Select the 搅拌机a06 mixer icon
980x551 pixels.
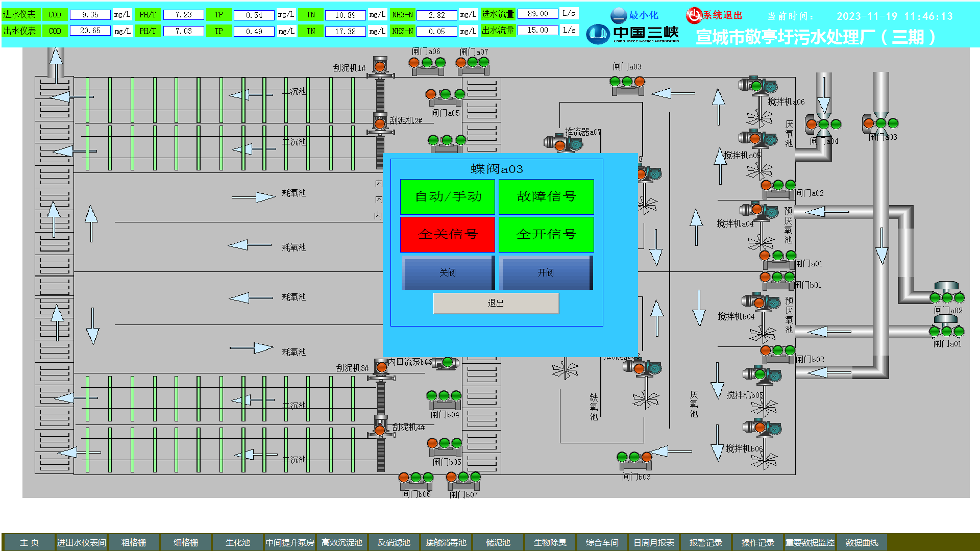click(x=758, y=87)
